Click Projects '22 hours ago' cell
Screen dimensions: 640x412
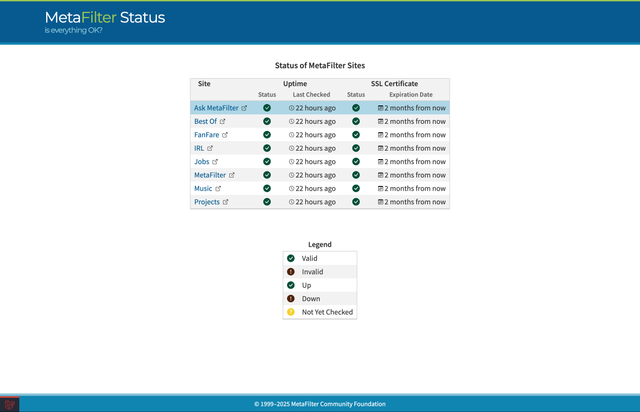click(x=312, y=202)
